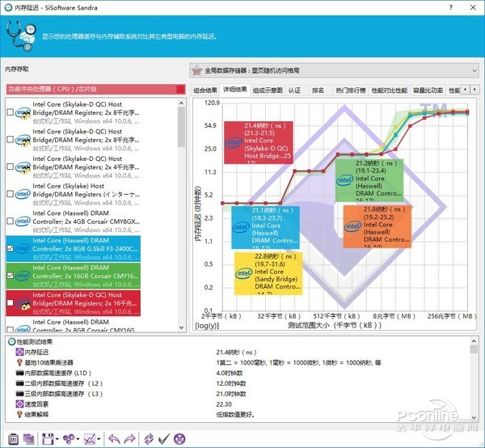This screenshot has height=448, width=485.
Task: Click the [log(y)] axis scale label
Action: (207, 325)
